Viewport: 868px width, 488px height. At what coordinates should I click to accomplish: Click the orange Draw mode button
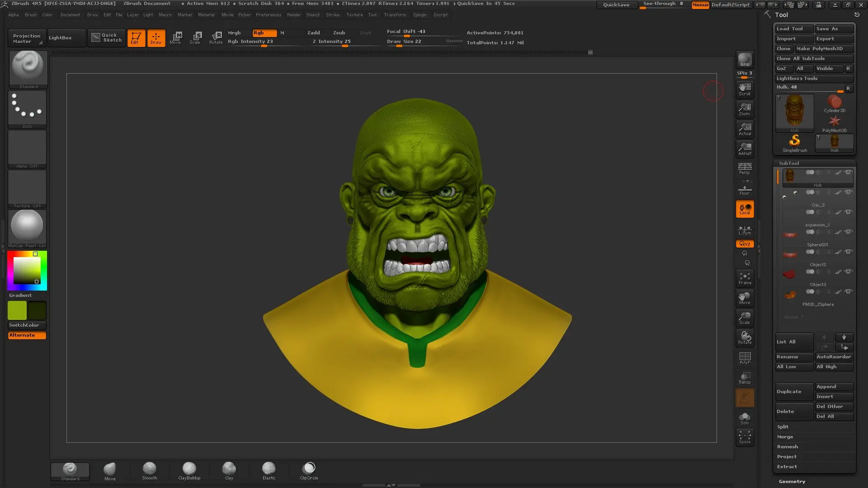click(156, 38)
